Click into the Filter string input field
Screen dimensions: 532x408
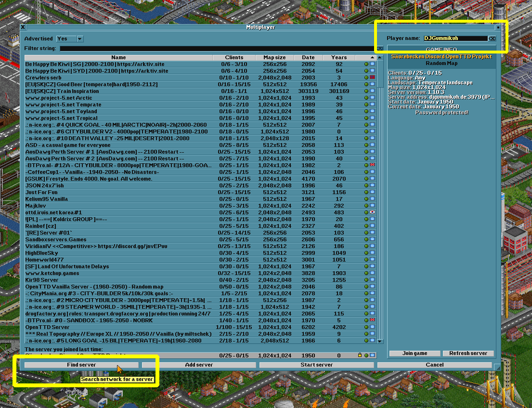point(218,49)
